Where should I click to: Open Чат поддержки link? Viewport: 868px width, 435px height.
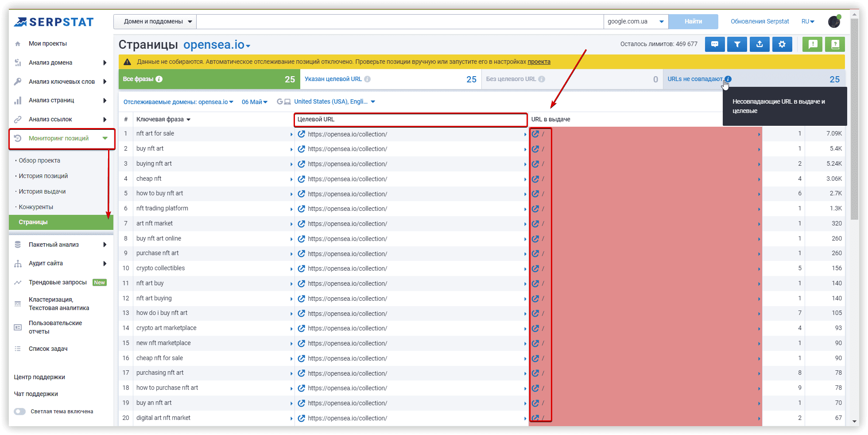[36, 394]
